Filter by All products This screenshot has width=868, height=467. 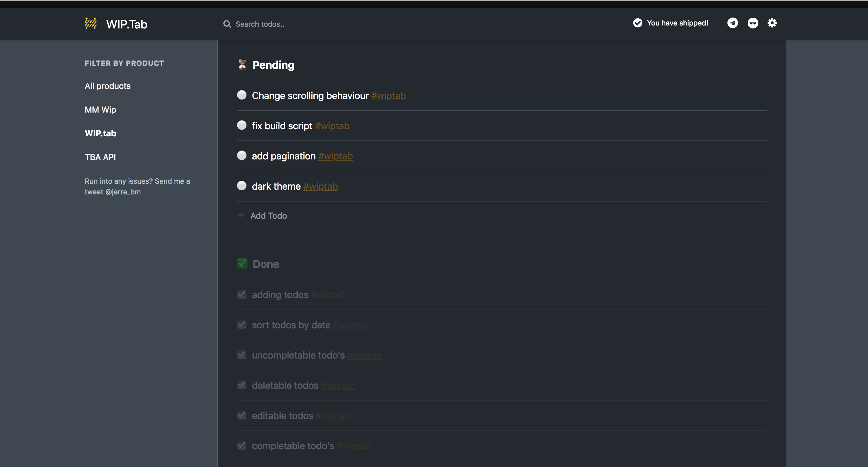point(108,86)
